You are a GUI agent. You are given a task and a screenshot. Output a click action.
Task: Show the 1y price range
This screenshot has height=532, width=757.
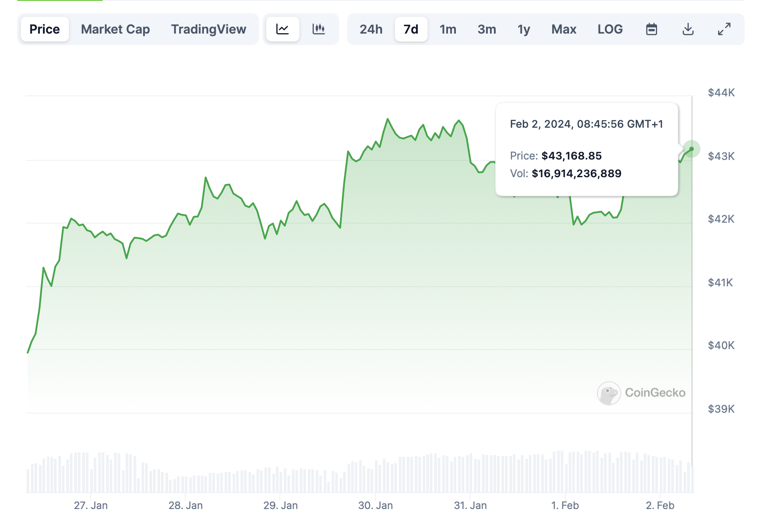click(x=524, y=29)
